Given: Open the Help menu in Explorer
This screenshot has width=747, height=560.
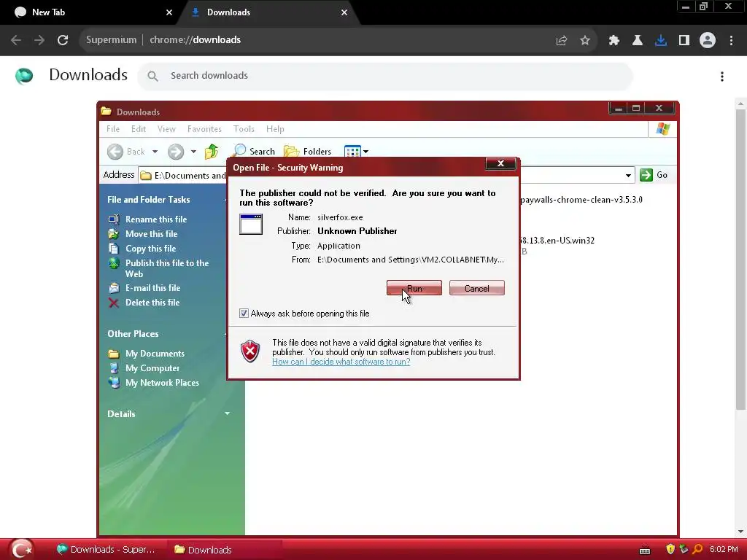Looking at the screenshot, I should pyautogui.click(x=275, y=129).
